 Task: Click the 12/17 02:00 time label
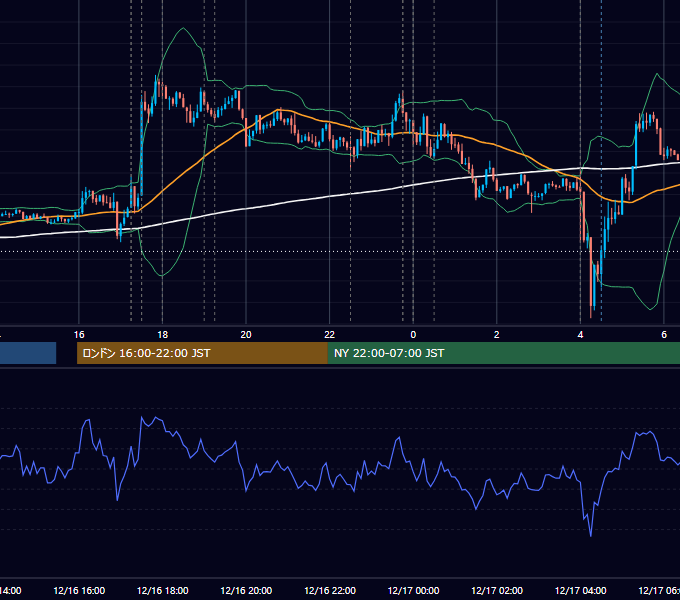click(497, 590)
